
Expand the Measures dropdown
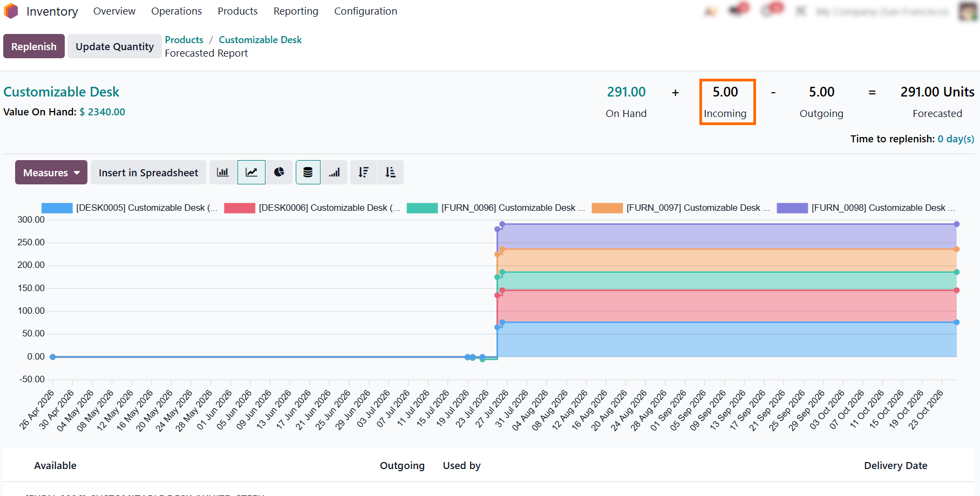coord(51,173)
